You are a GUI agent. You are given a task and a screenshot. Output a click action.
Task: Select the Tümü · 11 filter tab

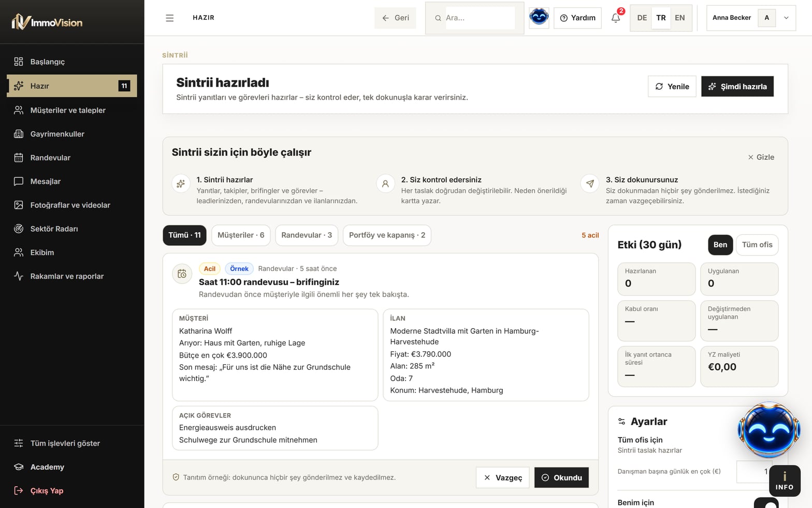184,235
